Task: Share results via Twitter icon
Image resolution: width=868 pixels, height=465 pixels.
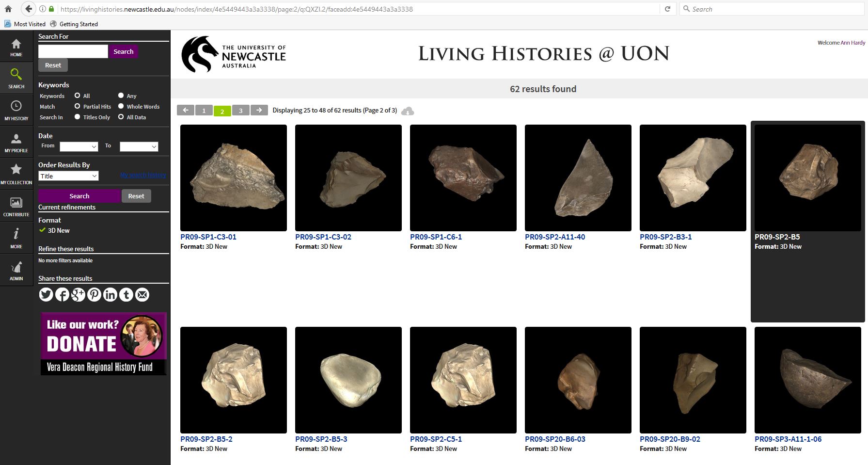Action: tap(46, 294)
